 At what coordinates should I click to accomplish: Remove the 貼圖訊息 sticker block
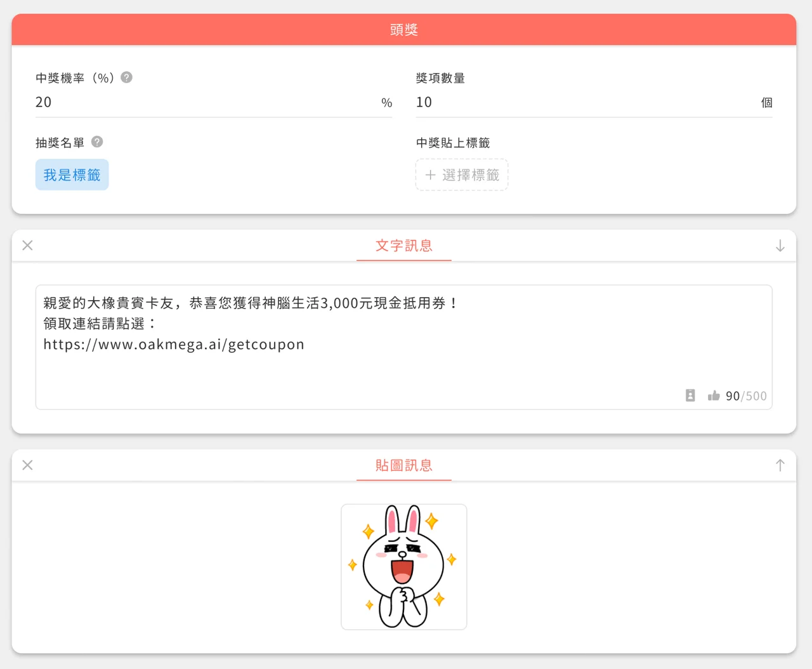(27, 465)
